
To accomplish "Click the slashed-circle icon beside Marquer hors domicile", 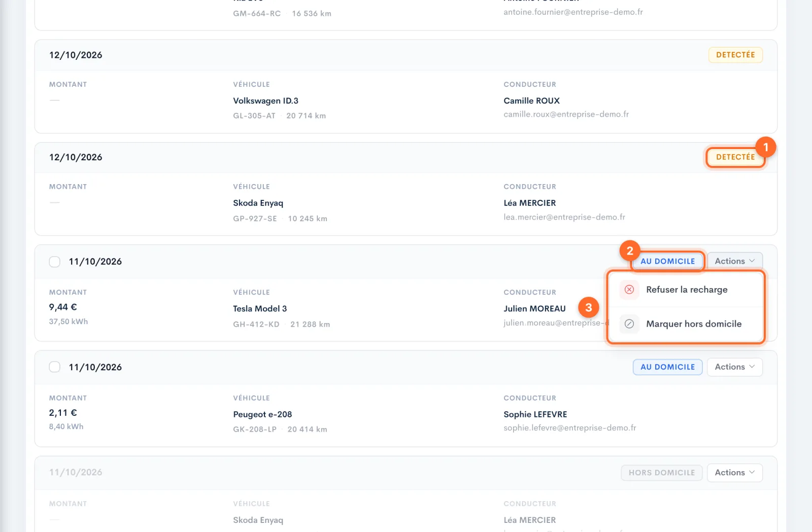I will click(x=629, y=324).
